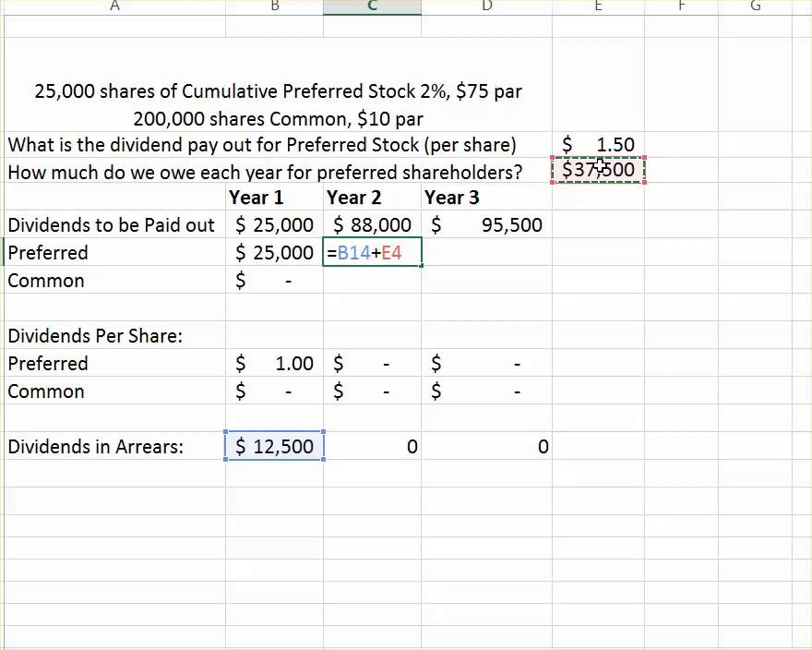
Task: Select column B header
Action: (x=274, y=6)
